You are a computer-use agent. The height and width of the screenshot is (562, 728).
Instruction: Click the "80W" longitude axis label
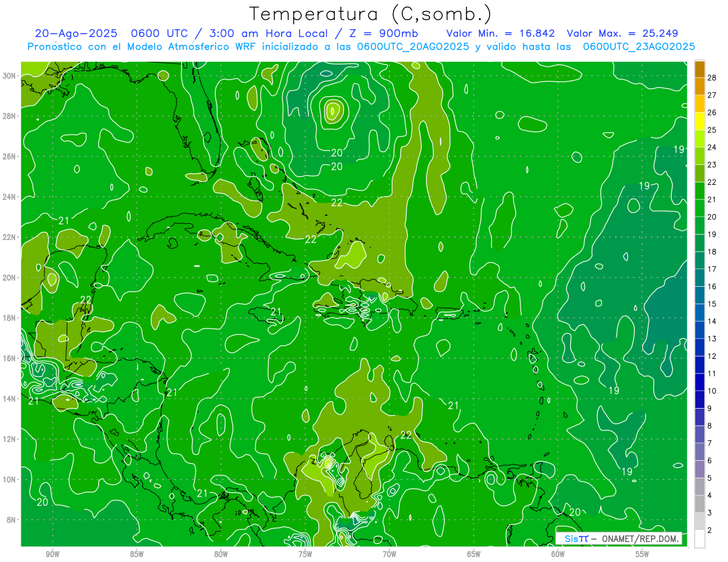click(x=221, y=554)
